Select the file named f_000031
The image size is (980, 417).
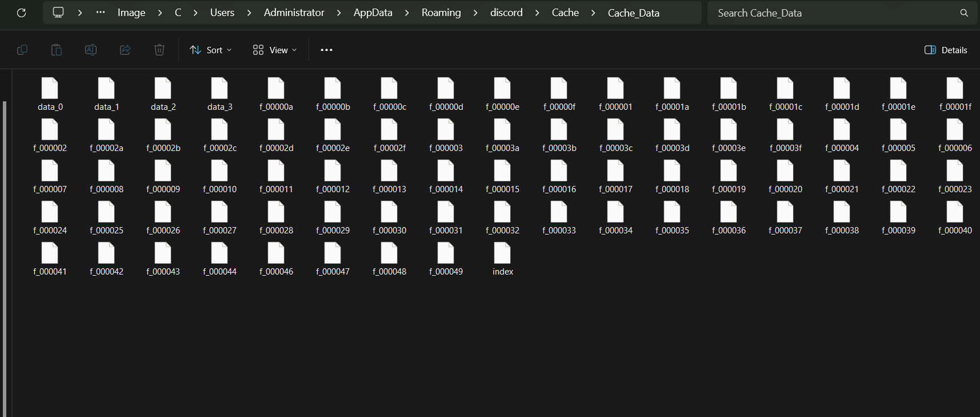446,218
